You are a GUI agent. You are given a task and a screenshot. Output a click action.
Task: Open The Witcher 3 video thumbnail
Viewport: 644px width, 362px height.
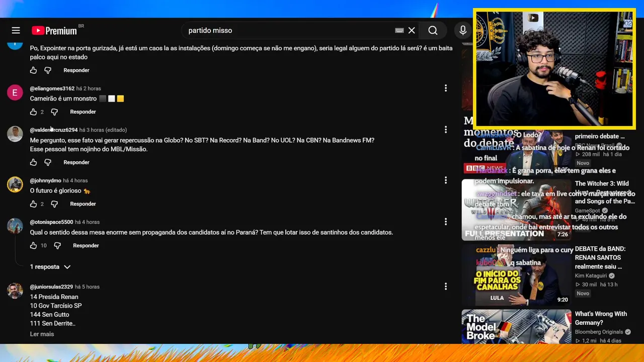tap(516, 210)
